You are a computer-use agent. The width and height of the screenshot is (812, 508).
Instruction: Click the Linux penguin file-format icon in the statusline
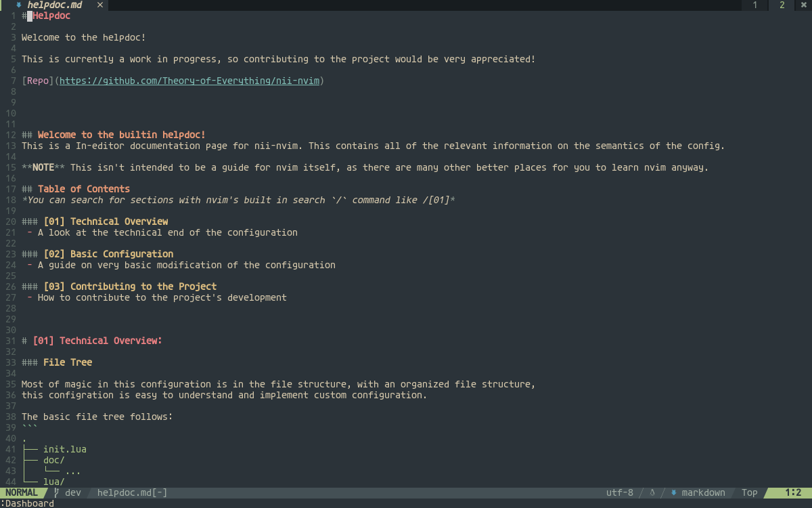click(652, 492)
